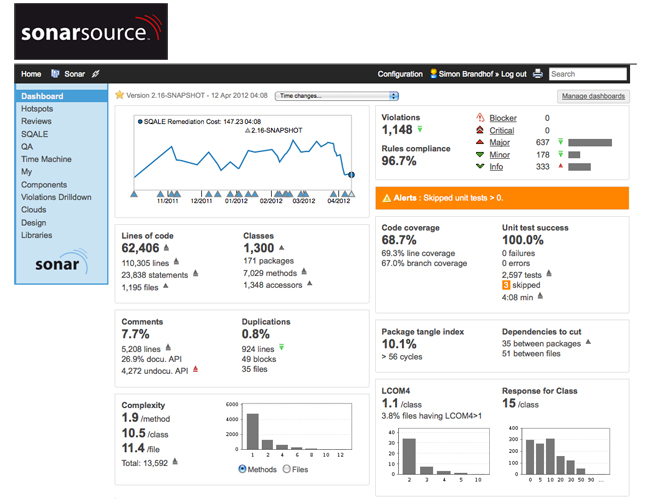This screenshot has width=650, height=499.
Task: Click the Info severity icon
Action: (480, 167)
